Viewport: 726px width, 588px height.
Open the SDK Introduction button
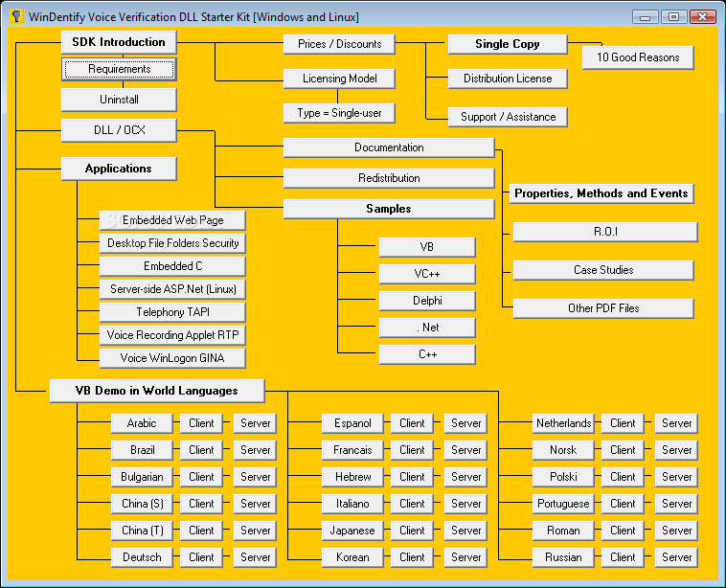click(x=119, y=42)
